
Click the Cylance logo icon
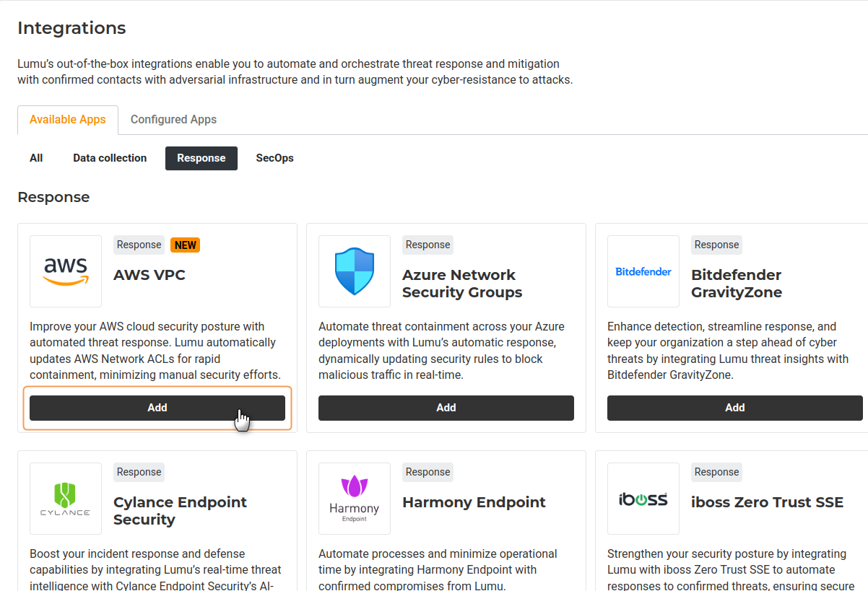click(x=66, y=499)
